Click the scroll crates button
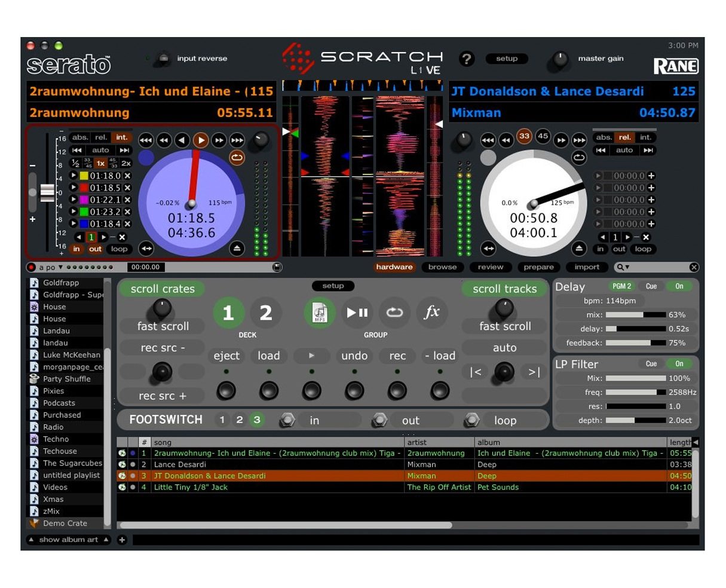This screenshot has width=726, height=588. point(163,289)
